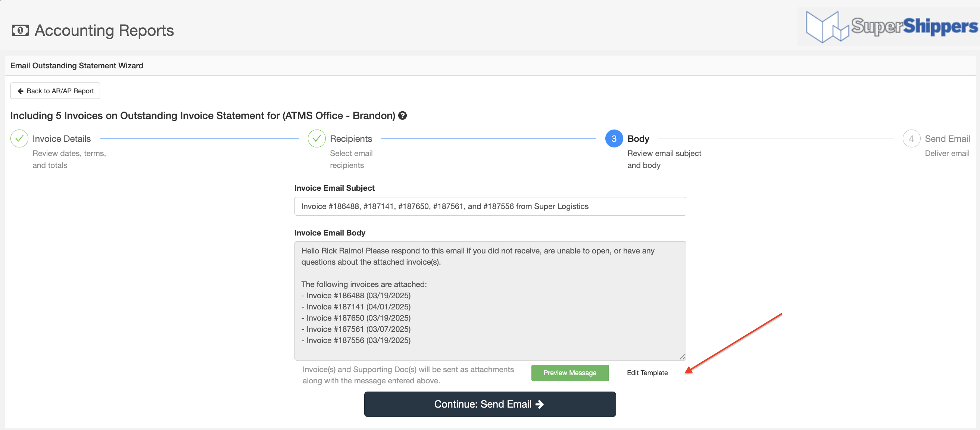Click the Edit Template button
Image resolution: width=980 pixels, height=430 pixels.
tap(647, 373)
